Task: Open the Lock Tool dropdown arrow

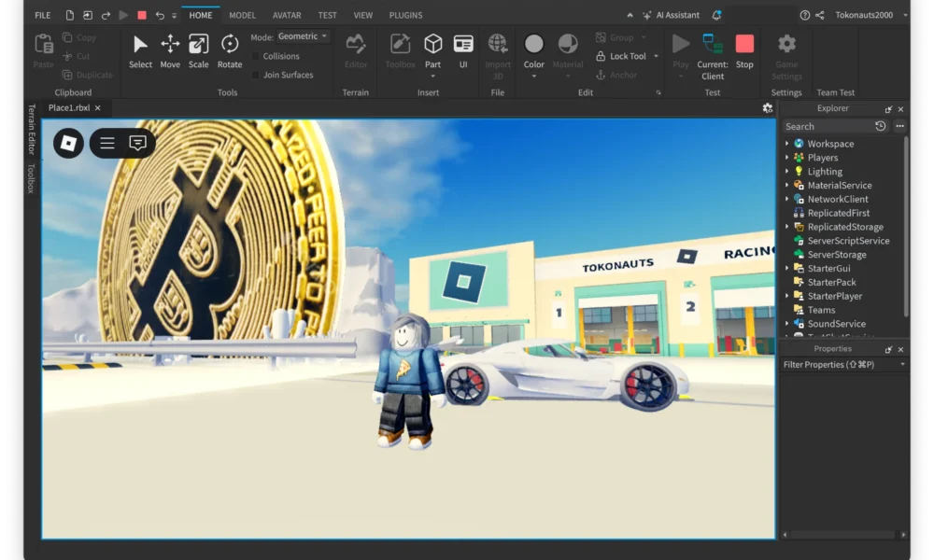Action: coord(656,56)
